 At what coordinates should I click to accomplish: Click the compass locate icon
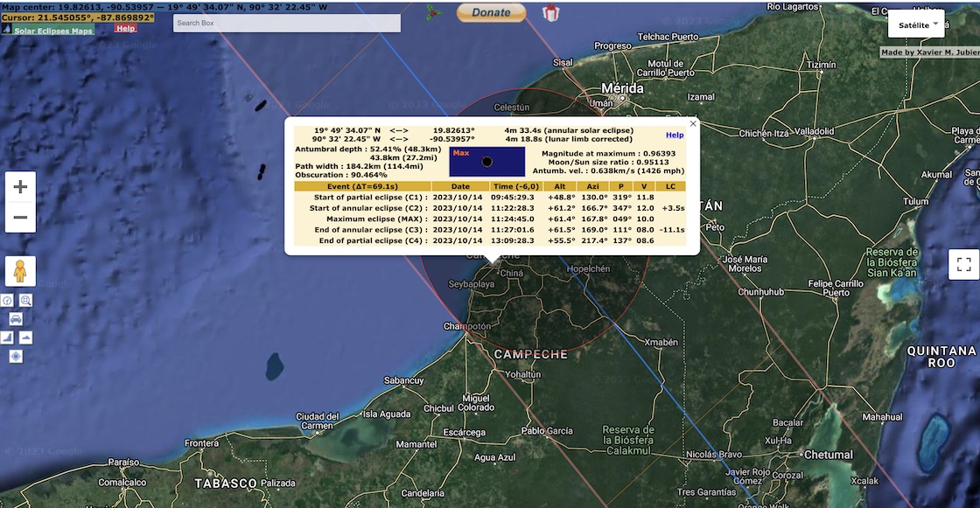pos(16,356)
